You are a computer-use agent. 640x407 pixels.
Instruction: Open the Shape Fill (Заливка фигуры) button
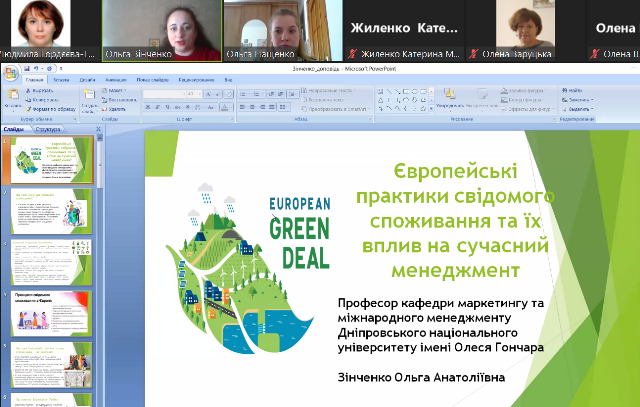click(x=523, y=91)
